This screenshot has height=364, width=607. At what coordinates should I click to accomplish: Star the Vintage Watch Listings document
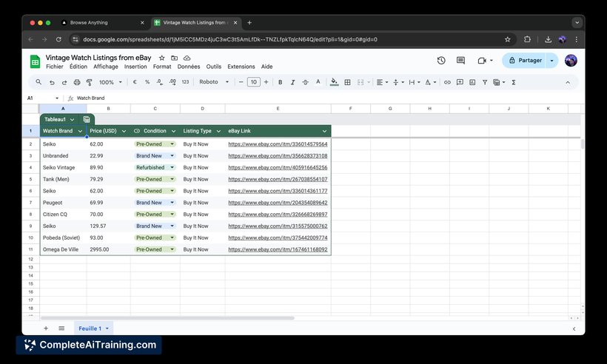click(x=162, y=58)
